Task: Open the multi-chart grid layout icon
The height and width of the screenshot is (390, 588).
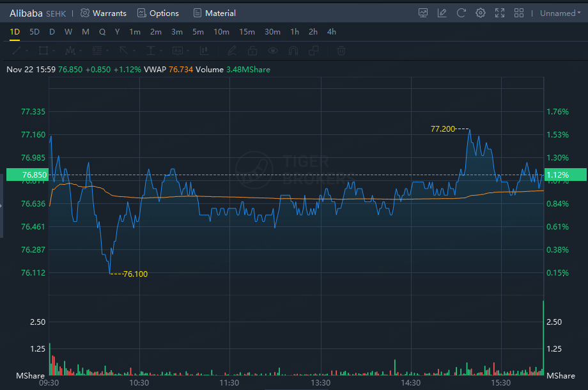Action: [518, 13]
